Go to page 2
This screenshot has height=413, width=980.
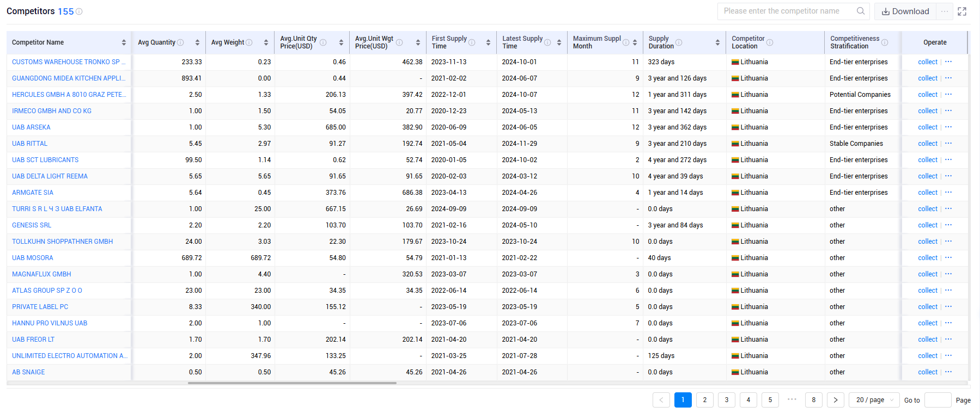[705, 400]
